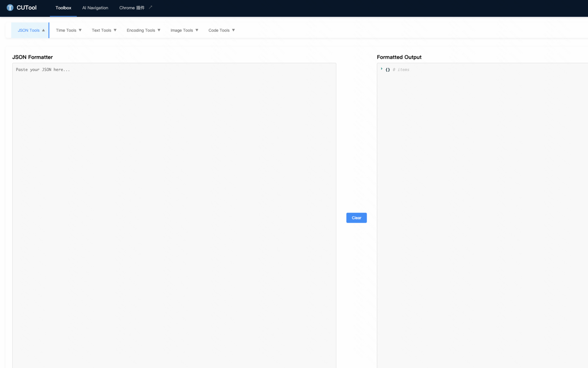Open the Code Tools dropdown

click(x=221, y=30)
